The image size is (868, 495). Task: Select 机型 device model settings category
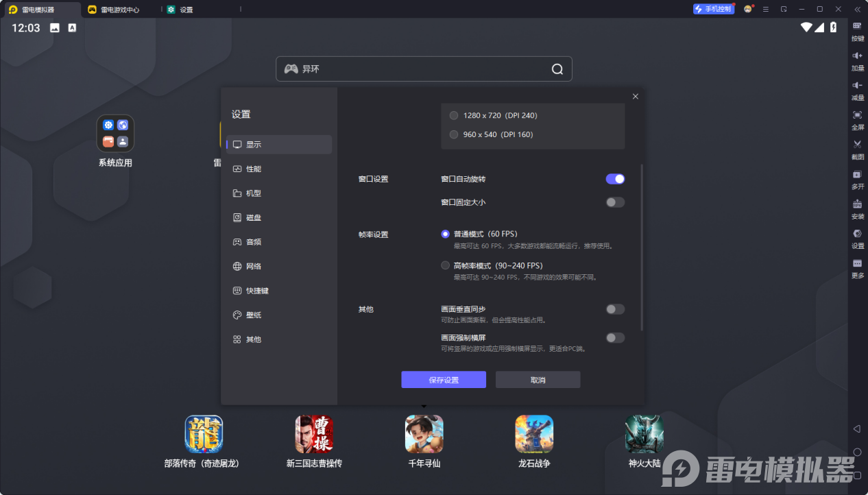pos(279,193)
